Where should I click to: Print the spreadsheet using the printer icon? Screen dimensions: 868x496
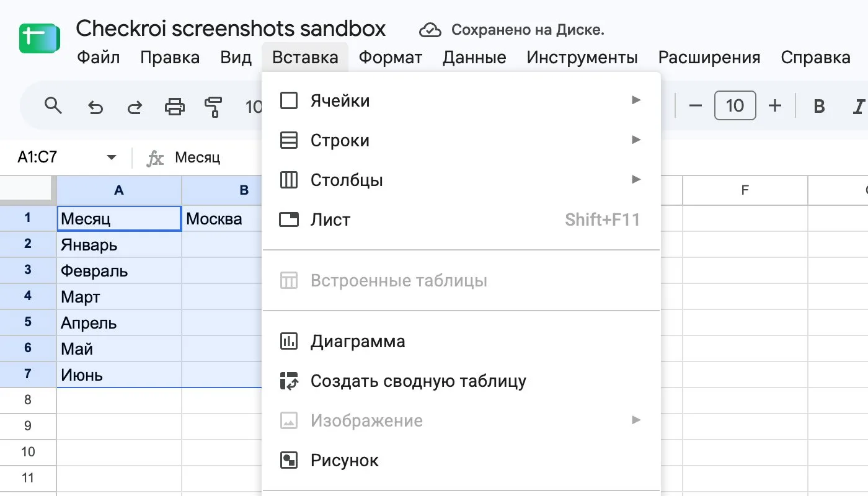point(174,107)
